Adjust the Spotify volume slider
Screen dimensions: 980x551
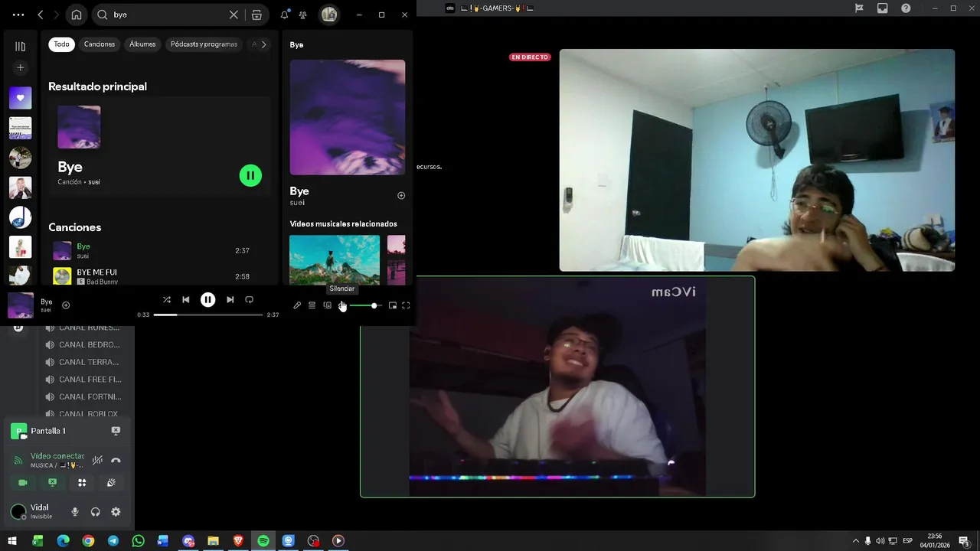[364, 305]
